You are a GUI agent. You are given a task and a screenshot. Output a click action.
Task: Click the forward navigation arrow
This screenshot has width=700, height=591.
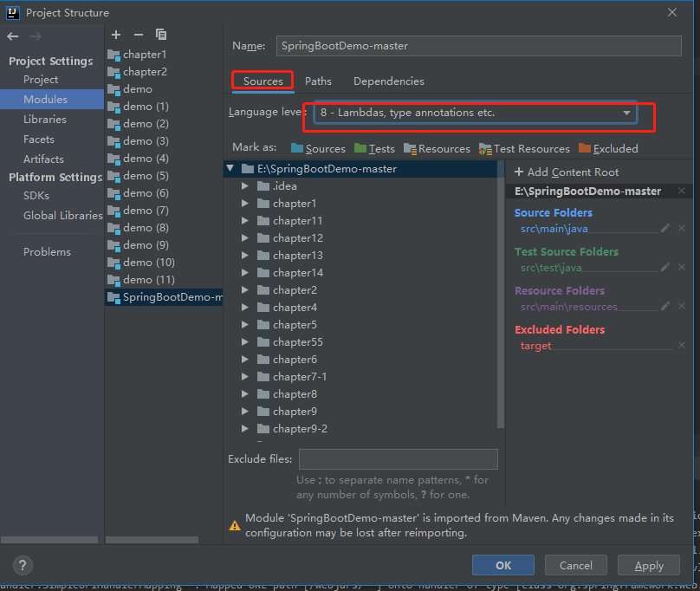[36, 36]
